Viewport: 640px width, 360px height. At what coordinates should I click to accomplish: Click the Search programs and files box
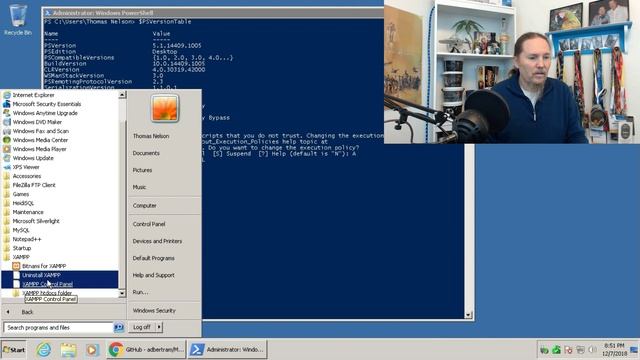tap(58, 327)
